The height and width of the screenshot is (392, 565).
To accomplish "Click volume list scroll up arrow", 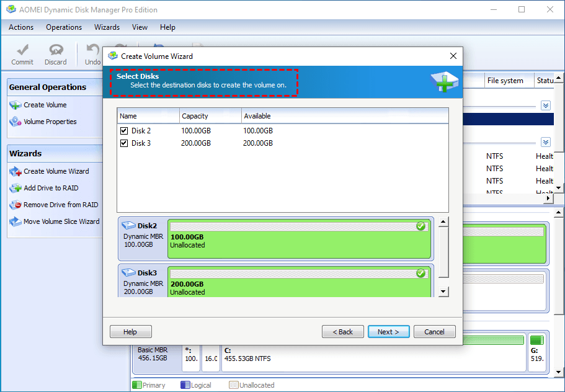I will (x=558, y=78).
